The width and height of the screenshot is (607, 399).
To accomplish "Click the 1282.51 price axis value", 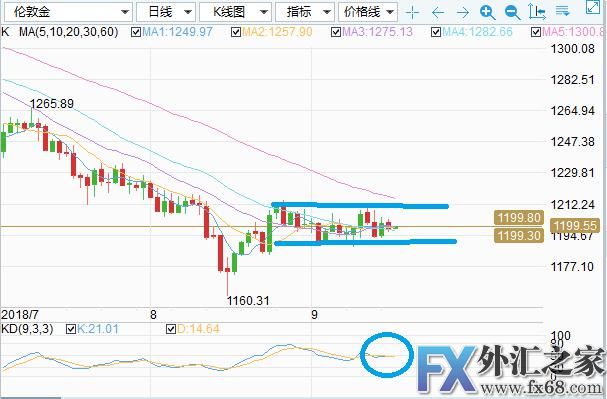I will [x=573, y=80].
